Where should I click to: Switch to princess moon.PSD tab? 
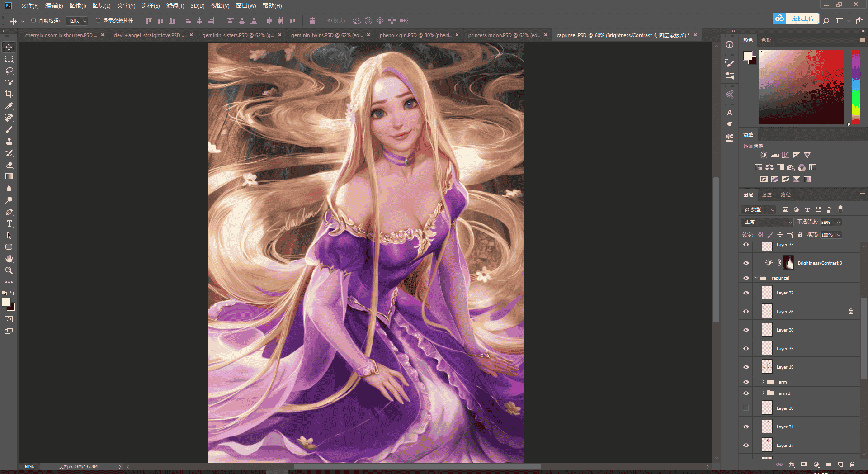[x=504, y=35]
